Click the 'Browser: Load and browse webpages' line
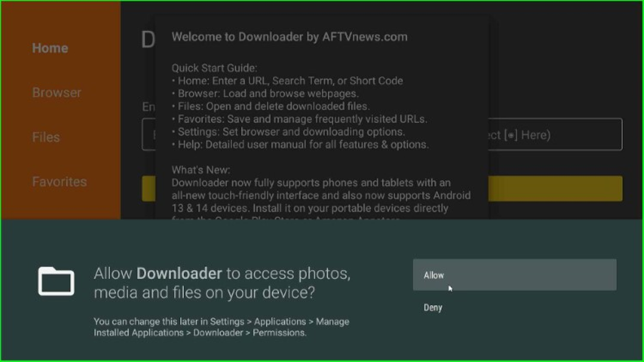The height and width of the screenshot is (362, 644). coord(265,94)
